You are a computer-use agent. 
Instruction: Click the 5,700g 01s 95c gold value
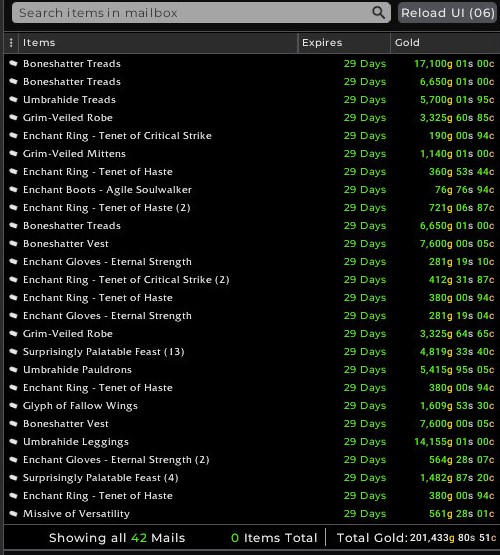(x=457, y=100)
